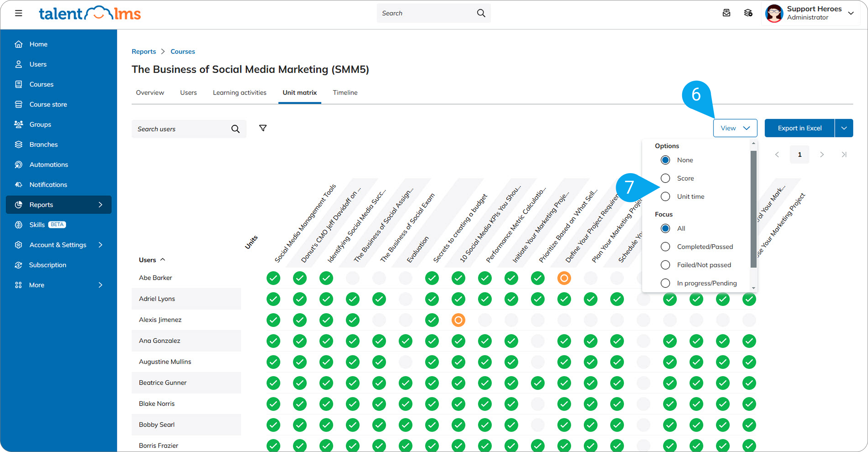
Task: Open the Export in Excel dropdown arrow
Action: pos(844,128)
